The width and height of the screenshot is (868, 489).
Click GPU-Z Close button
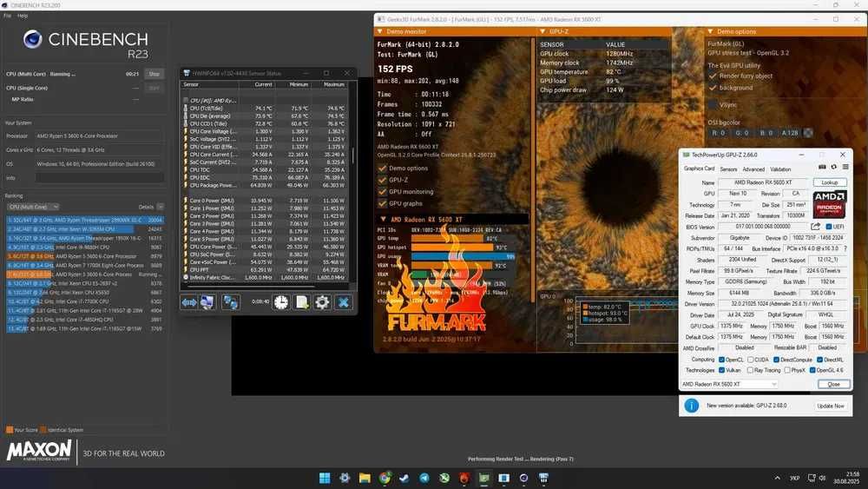pyautogui.click(x=833, y=384)
